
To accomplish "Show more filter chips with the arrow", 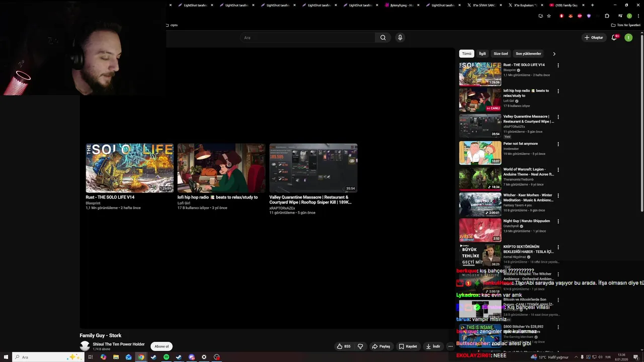I will pos(554,54).
